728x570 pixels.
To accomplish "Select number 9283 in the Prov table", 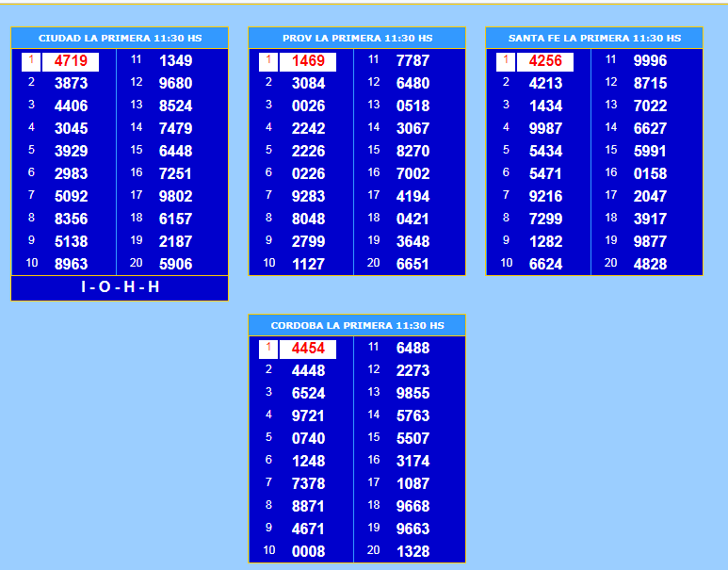I will (x=308, y=197).
